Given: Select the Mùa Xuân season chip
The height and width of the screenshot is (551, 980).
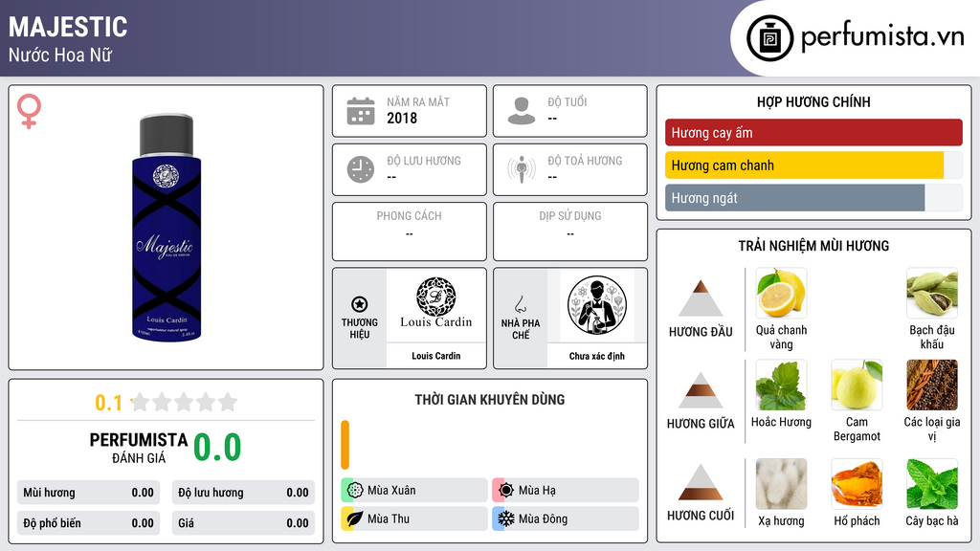Looking at the screenshot, I should (414, 490).
